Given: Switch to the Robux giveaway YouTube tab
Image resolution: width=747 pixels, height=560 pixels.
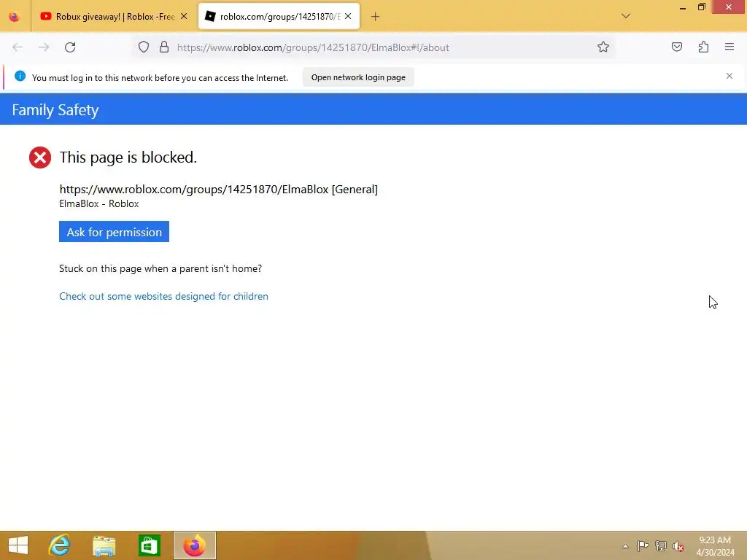Looking at the screenshot, I should point(115,17).
